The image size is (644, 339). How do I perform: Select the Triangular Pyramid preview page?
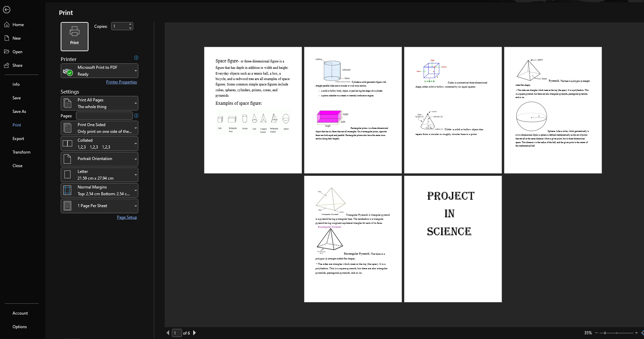coord(353,239)
